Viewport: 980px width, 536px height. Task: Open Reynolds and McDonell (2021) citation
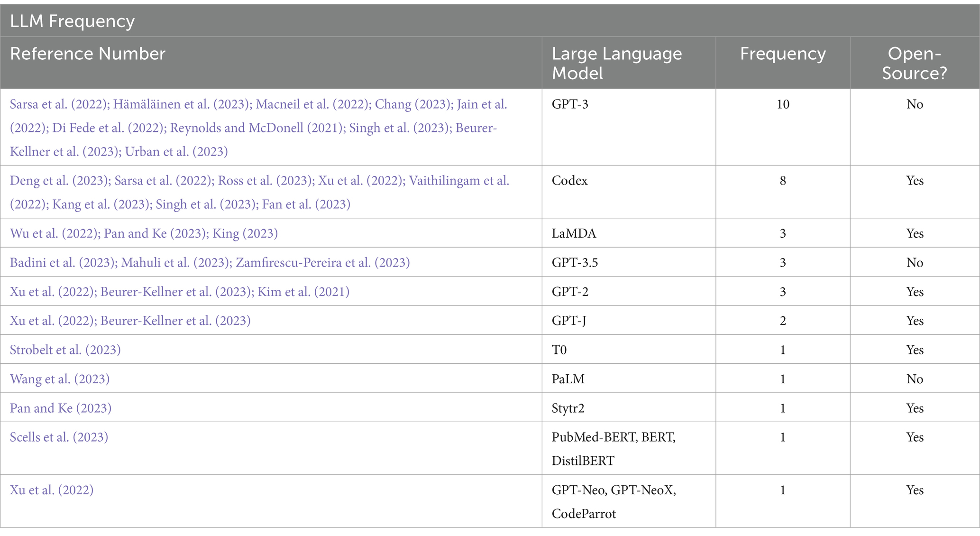(x=257, y=128)
